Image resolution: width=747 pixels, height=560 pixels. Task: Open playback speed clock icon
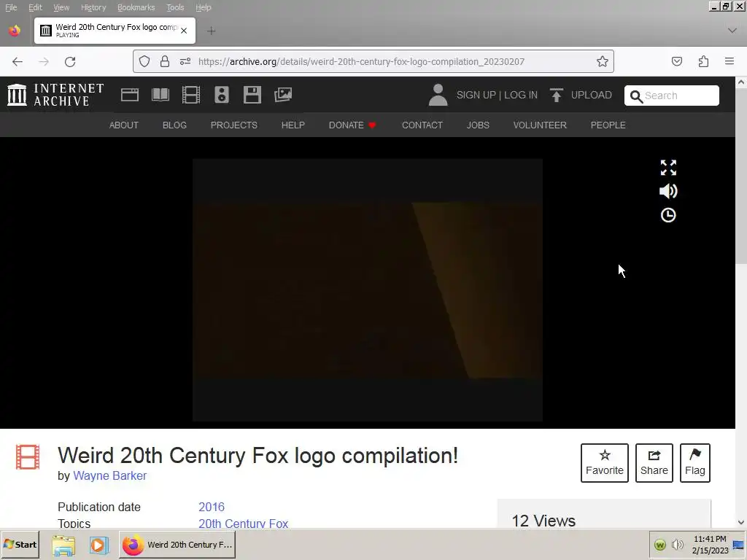tap(668, 215)
